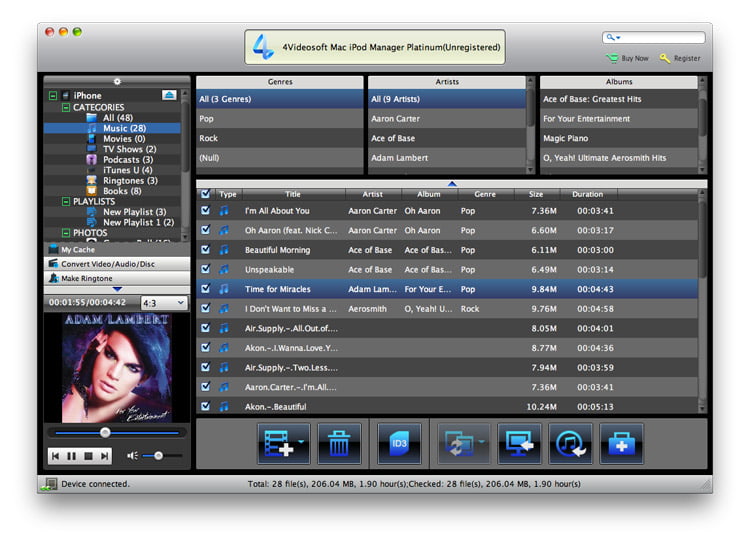Open the My Cache section

tap(117, 249)
